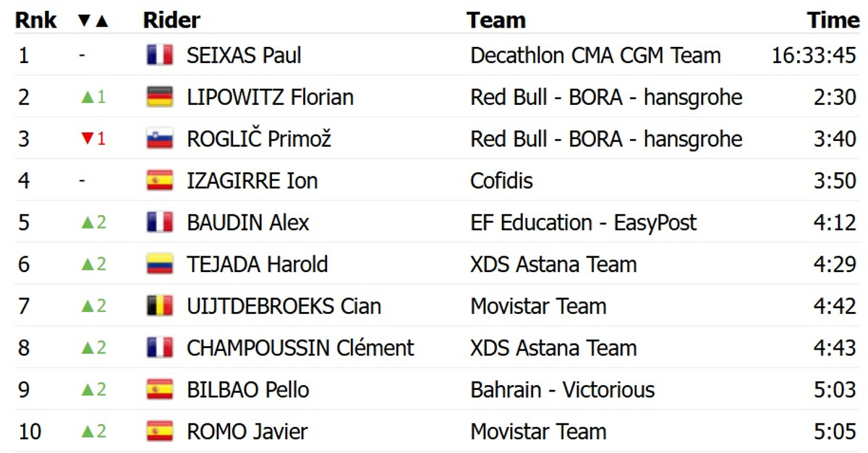Click the Slovenian flag beside ROGLIČ Primož
Screen dimensions: 868x453
pyautogui.click(x=159, y=139)
